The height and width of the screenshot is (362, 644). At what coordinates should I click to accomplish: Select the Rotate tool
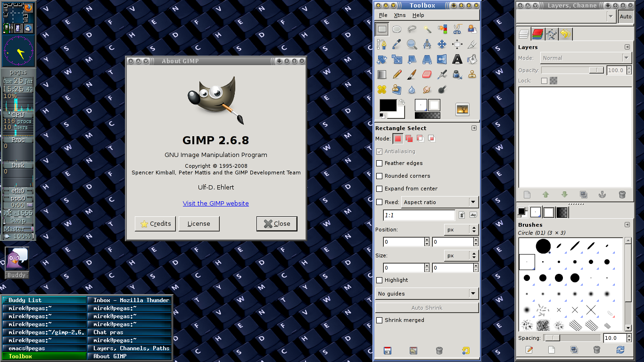click(382, 59)
